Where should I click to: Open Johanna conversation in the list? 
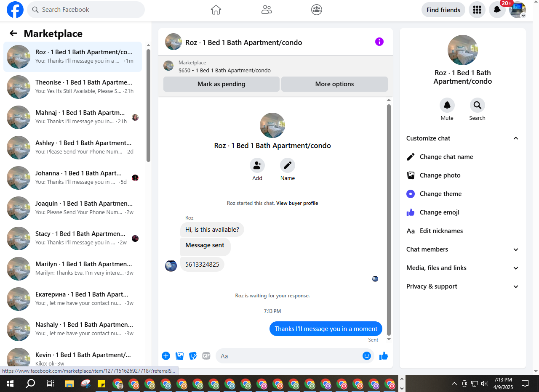coord(72,178)
